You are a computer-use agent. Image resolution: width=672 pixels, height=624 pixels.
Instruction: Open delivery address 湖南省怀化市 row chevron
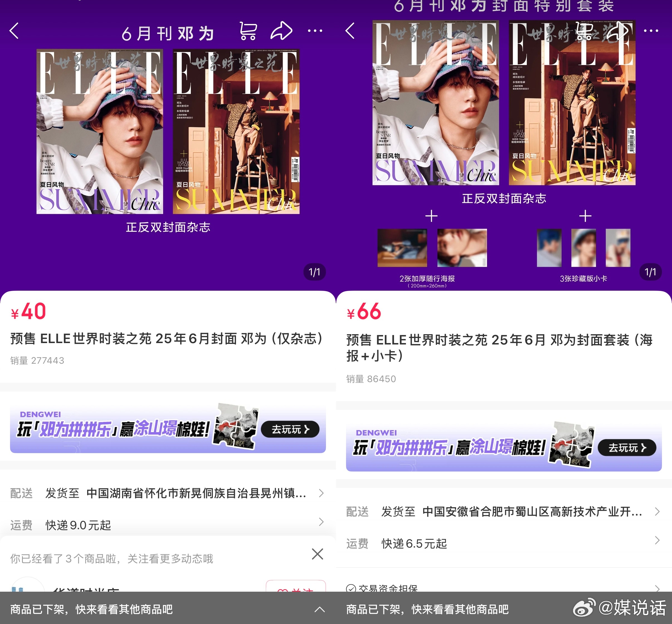321,493
